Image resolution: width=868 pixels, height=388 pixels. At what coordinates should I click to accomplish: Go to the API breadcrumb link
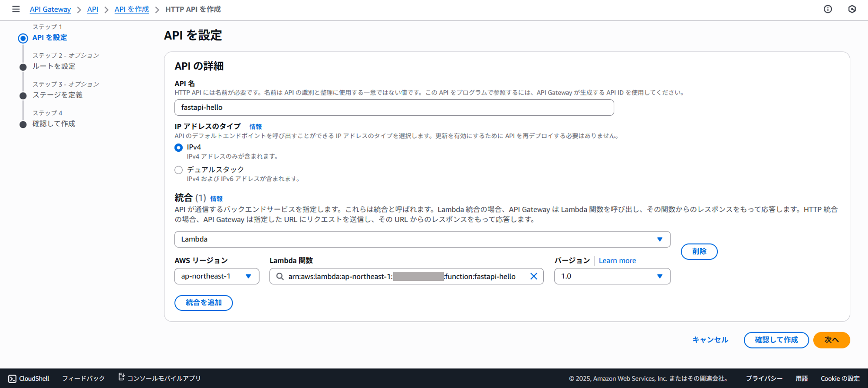92,10
